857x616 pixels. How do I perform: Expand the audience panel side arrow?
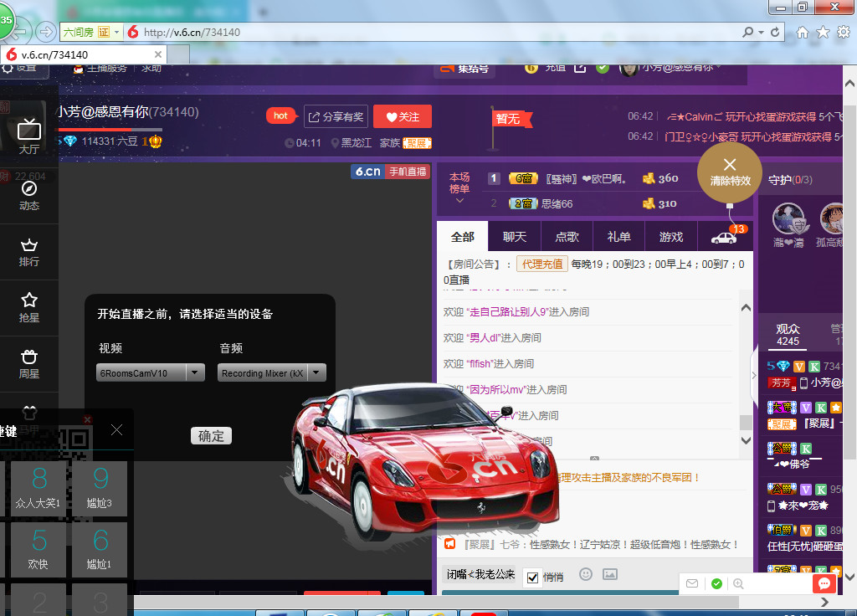(754, 375)
